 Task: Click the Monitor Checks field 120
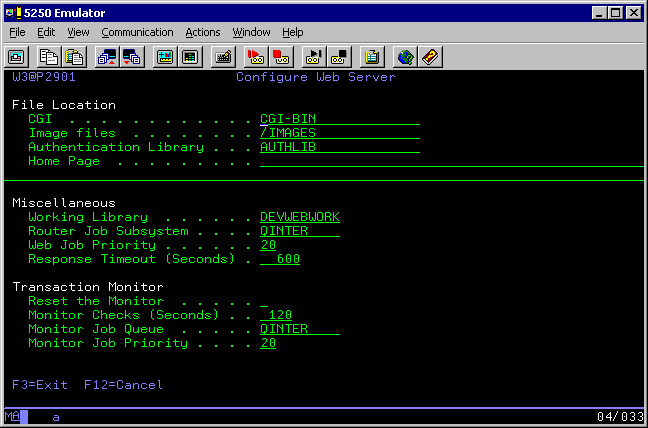tap(276, 315)
